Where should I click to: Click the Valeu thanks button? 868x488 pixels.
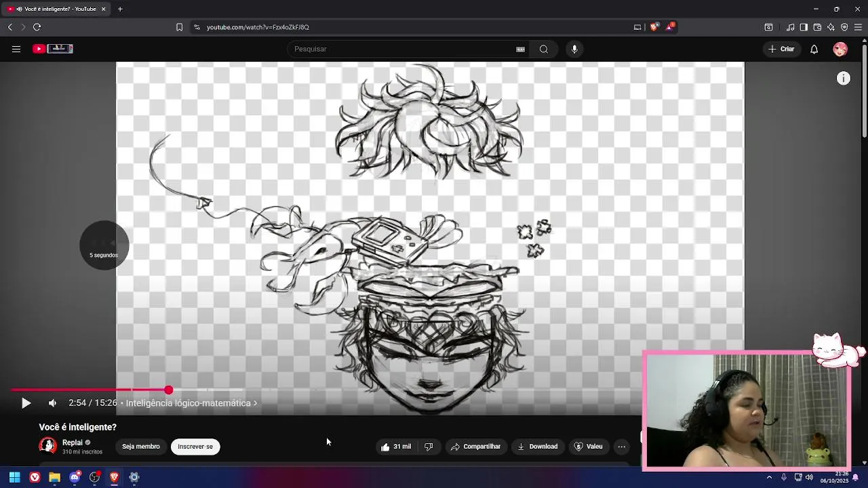(x=588, y=447)
